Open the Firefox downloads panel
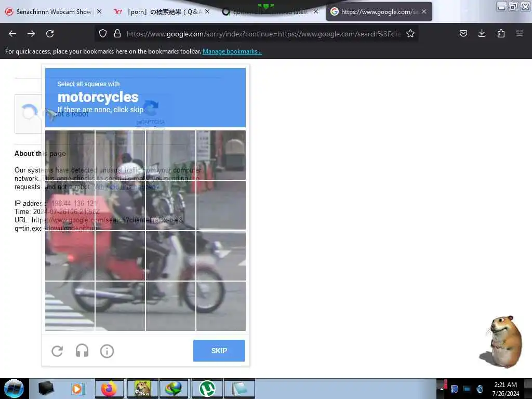The height and width of the screenshot is (399, 532). 482,33
